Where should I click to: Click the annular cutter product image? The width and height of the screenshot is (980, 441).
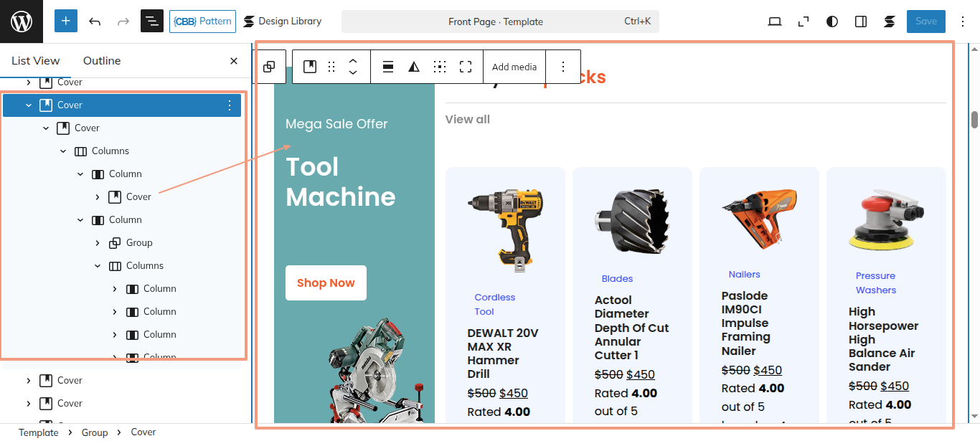click(x=631, y=220)
